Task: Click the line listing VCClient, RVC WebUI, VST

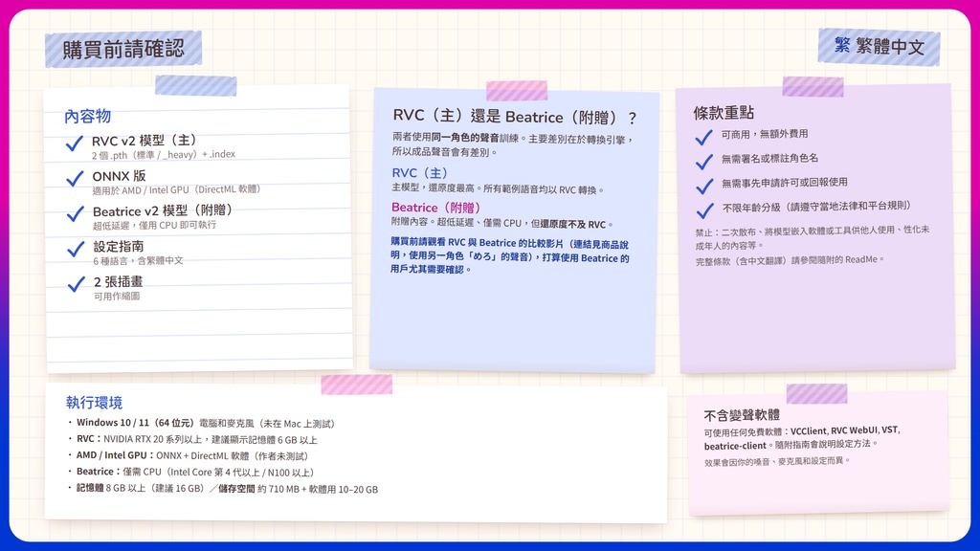Action: 802,438
